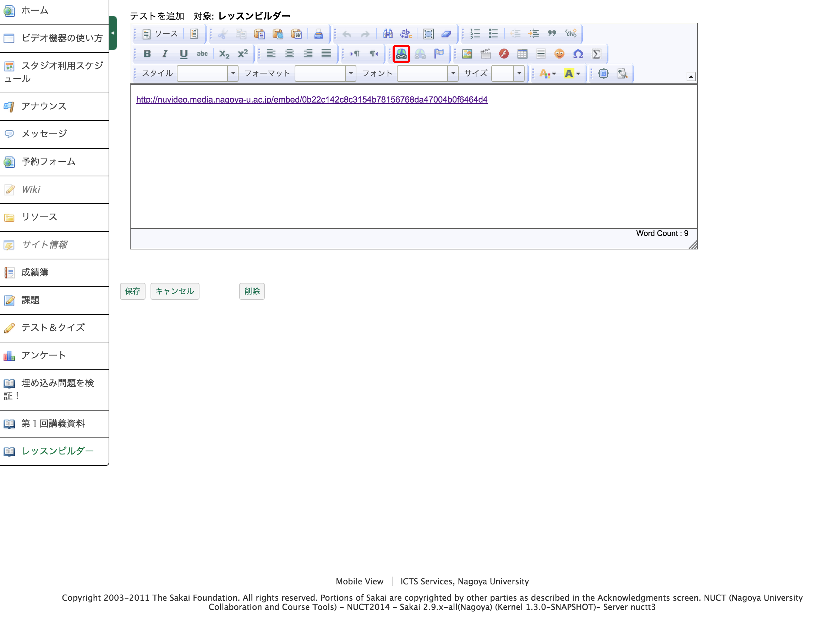
Task: Open テスト＆クイズ in the sidebar
Action: click(x=53, y=327)
